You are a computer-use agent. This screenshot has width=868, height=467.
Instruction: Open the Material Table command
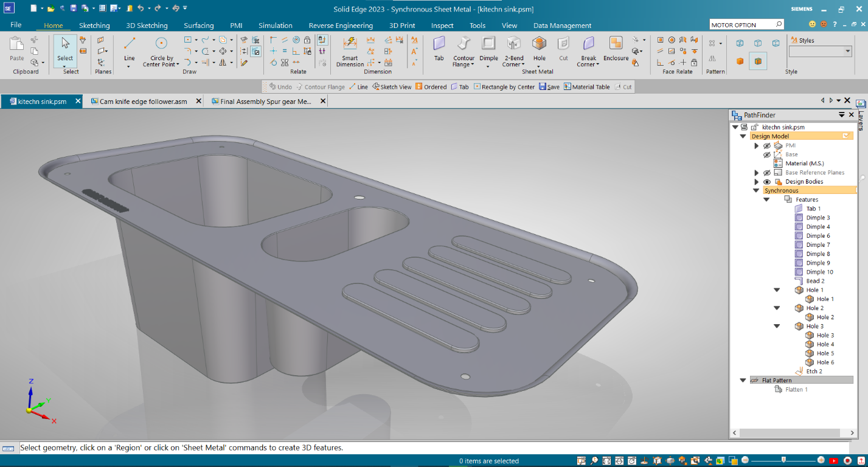(587, 86)
